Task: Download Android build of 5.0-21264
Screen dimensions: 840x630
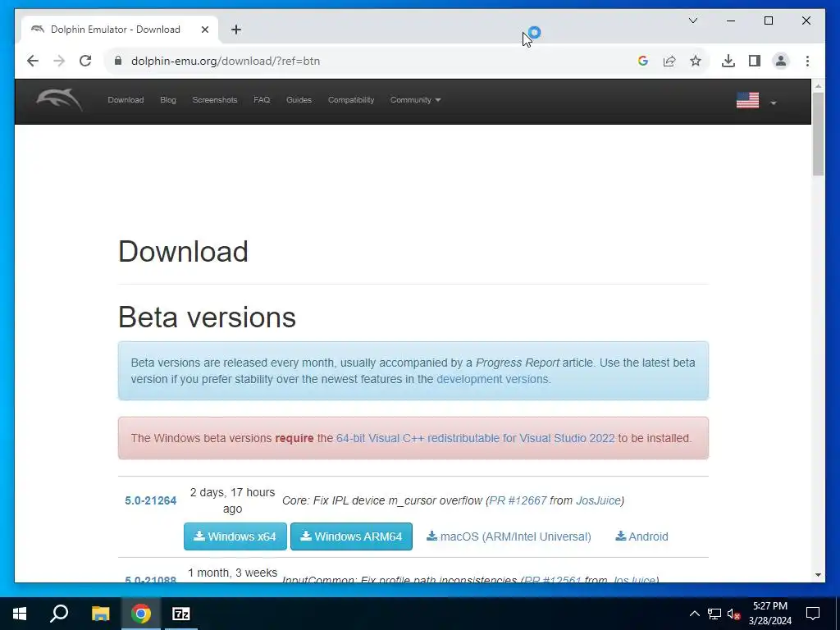Action: point(641,536)
